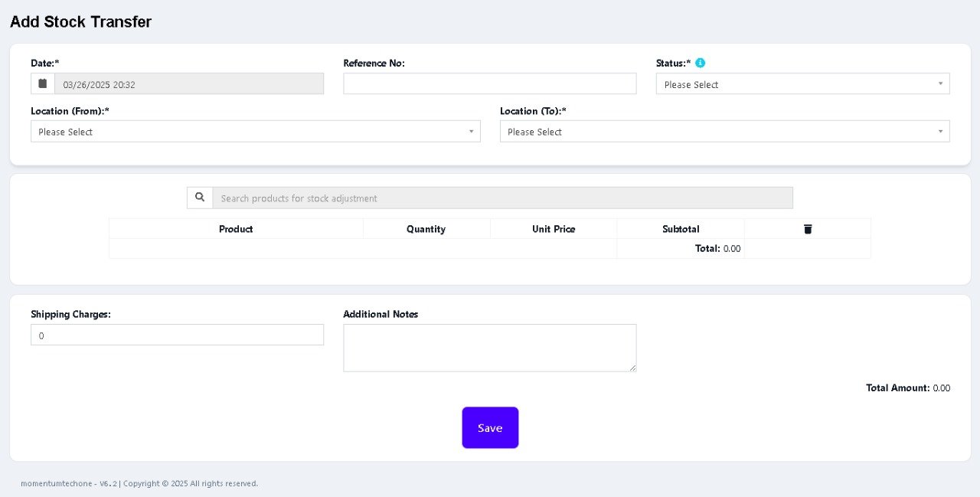Click the Product column header
980x497 pixels.
pos(236,229)
